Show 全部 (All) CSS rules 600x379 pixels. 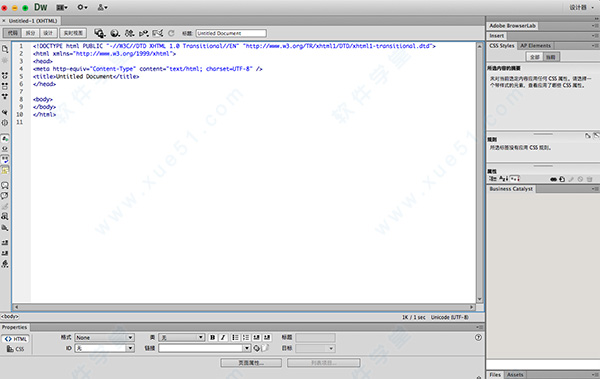click(x=535, y=57)
